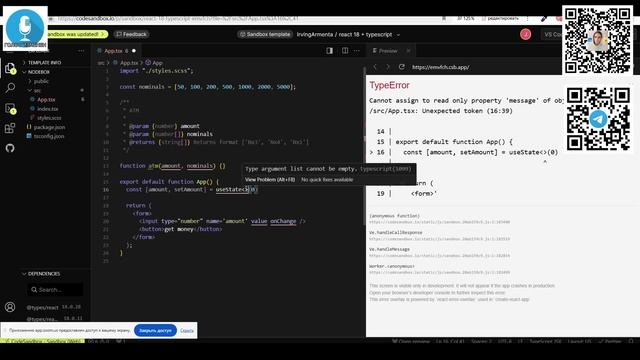Go back in the preview browser
Viewport: 640px width, 360px height.
coord(375,67)
